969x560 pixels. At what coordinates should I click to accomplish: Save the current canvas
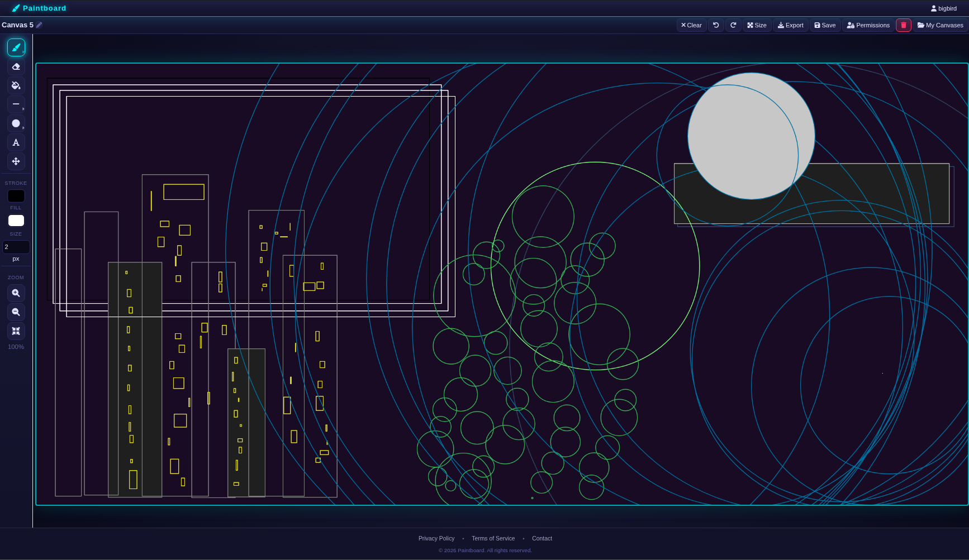tap(825, 25)
